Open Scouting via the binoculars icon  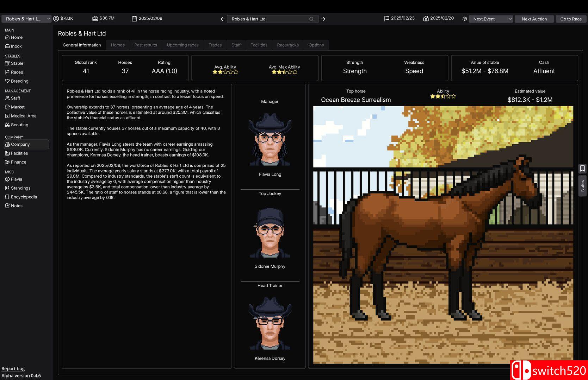point(8,125)
